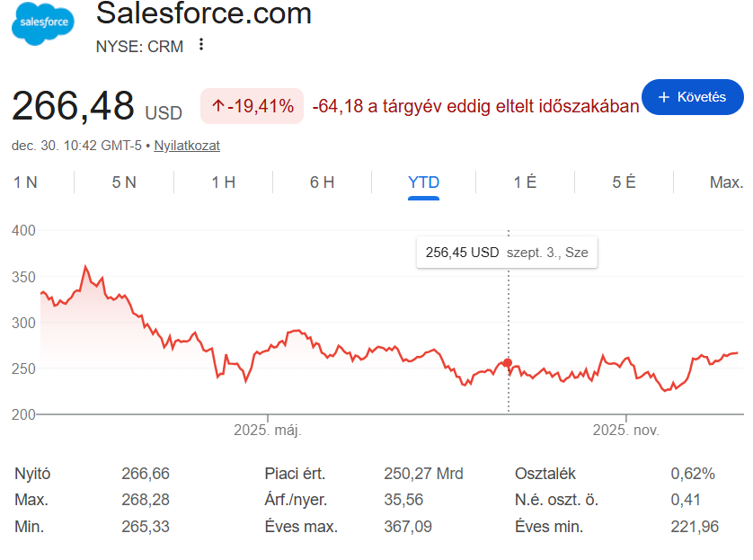Click the 256,45 USD chart tooltip

pos(507,253)
